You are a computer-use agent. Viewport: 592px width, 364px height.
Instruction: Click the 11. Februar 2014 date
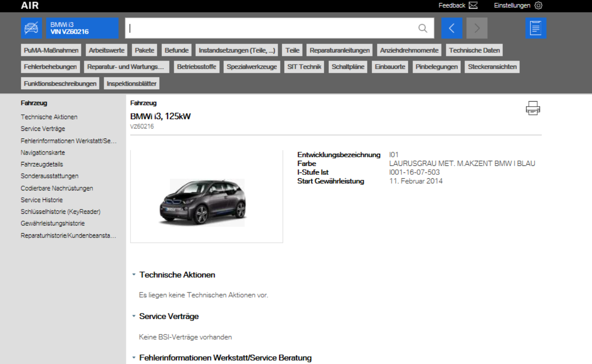pyautogui.click(x=416, y=181)
